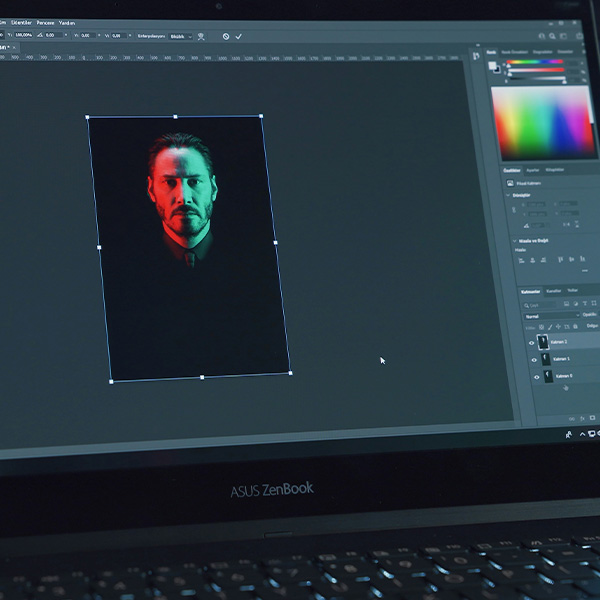Show hidden icons in the taskbar tray
Image resolution: width=600 pixels, height=600 pixels.
coord(582,434)
